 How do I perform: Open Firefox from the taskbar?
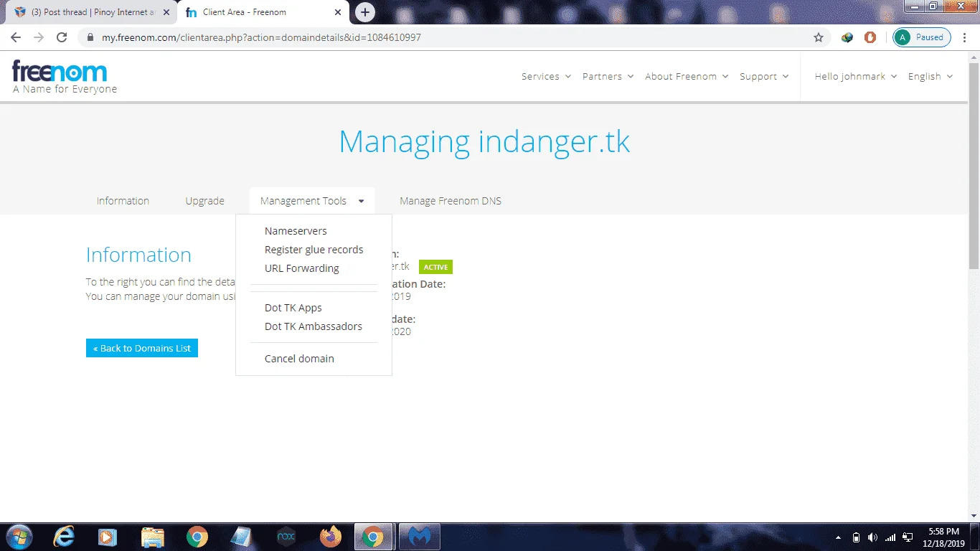(x=331, y=537)
